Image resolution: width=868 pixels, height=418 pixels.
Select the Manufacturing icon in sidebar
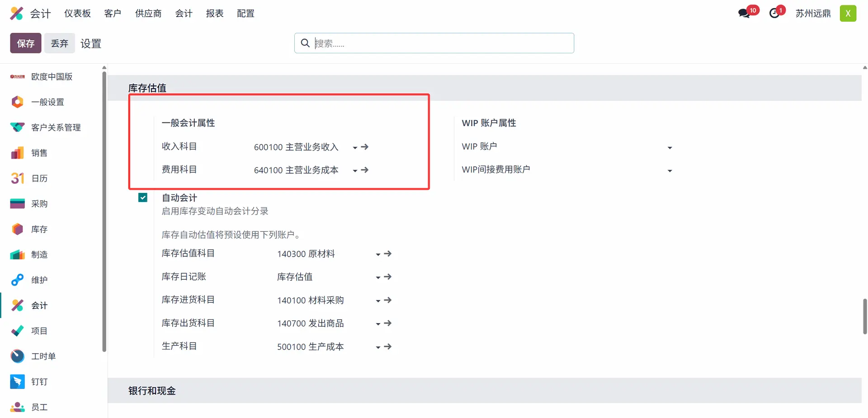click(x=18, y=255)
